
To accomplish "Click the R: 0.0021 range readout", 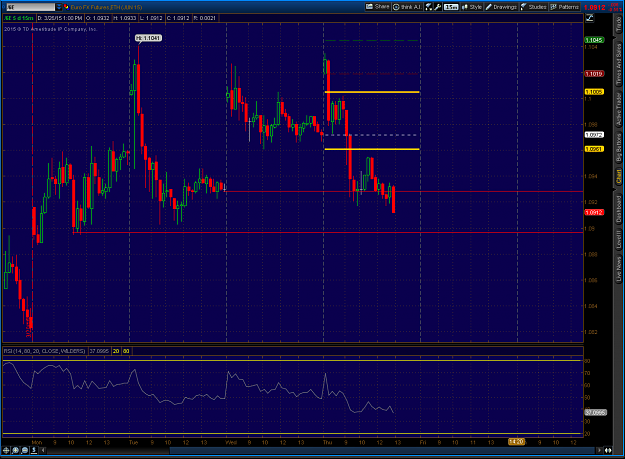I will pos(205,18).
